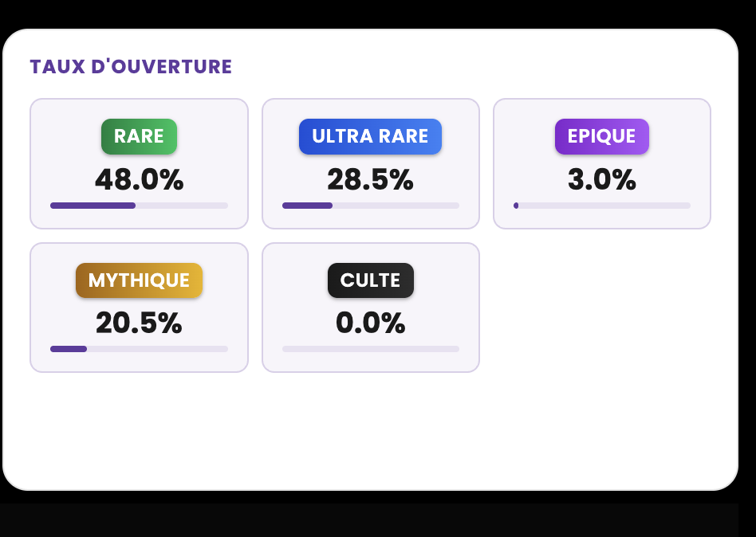
Task: Click the filled segment of Mythique bar
Action: point(69,349)
